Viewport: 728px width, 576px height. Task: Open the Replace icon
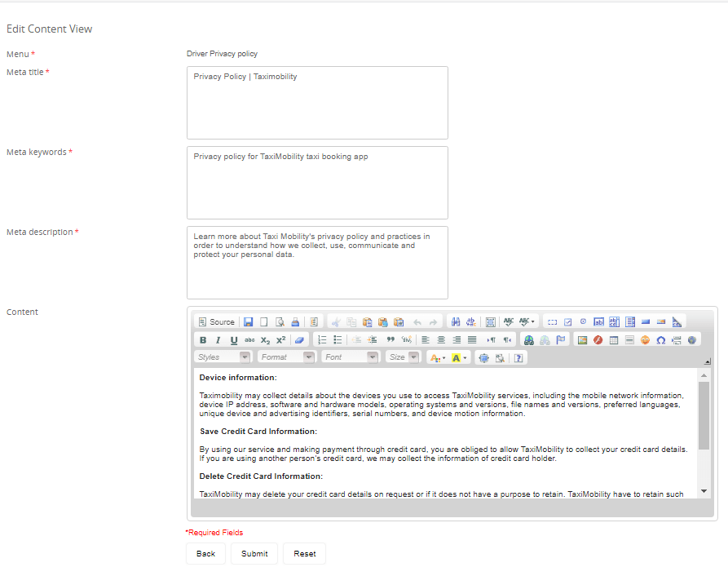(x=470, y=322)
